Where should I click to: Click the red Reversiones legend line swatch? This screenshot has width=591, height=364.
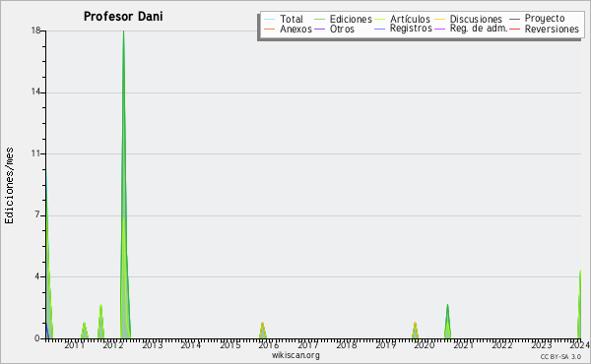click(515, 29)
